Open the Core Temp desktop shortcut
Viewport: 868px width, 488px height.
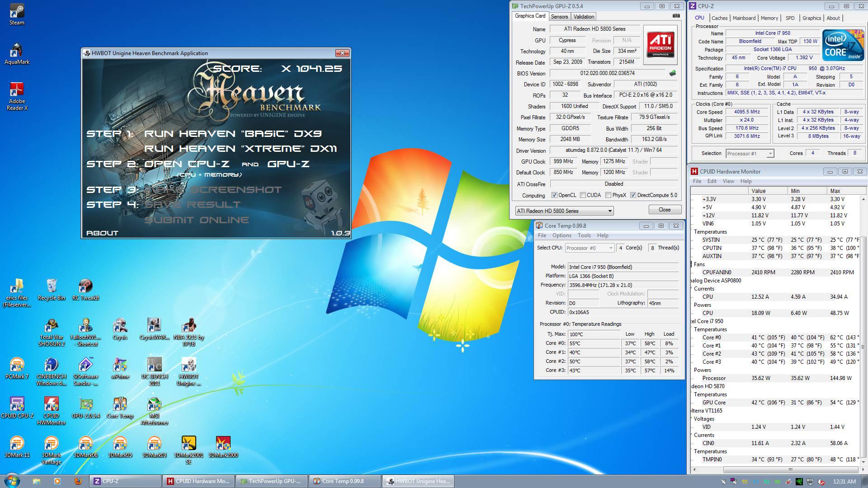(x=120, y=407)
